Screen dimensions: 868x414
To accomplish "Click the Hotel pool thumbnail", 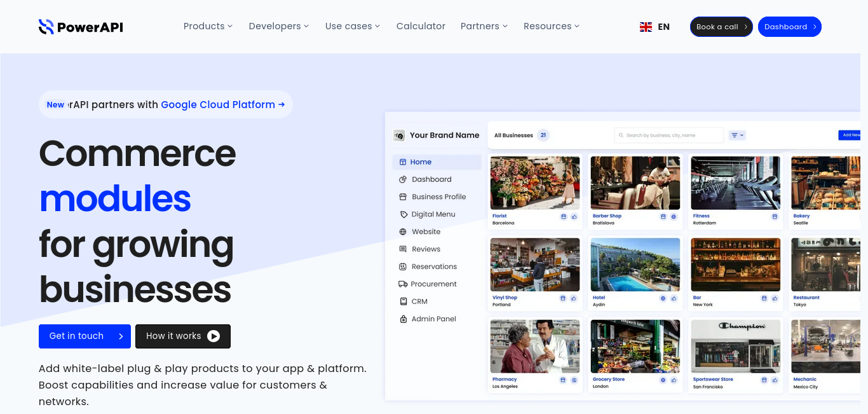I will point(635,265).
